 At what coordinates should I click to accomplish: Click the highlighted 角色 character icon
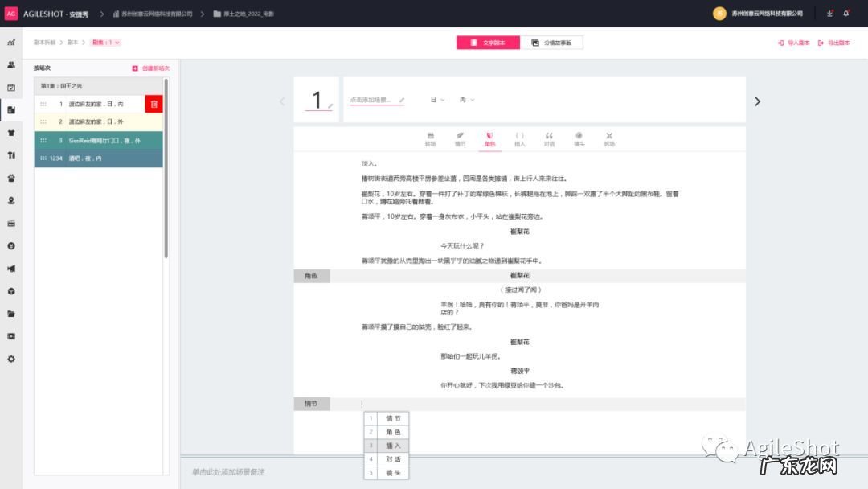[489, 137]
